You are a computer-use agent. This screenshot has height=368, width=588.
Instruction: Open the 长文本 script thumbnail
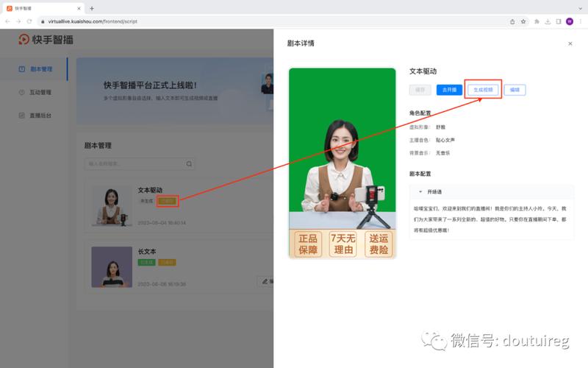point(112,267)
